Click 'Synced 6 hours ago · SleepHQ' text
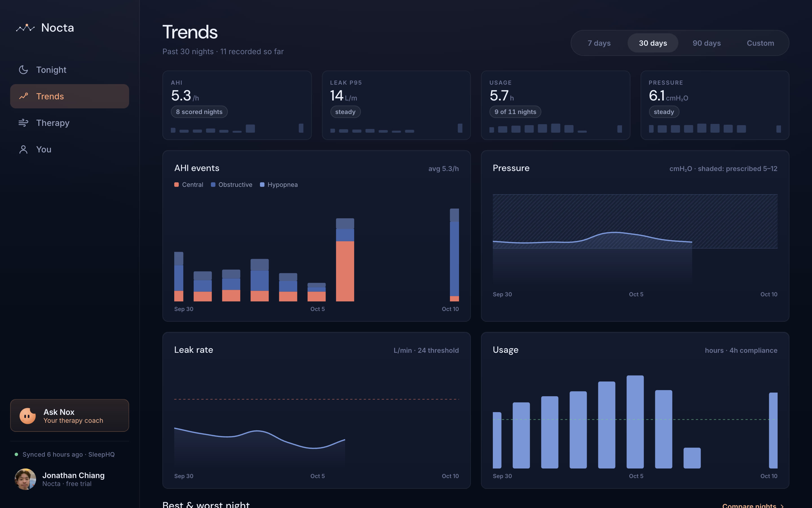 [x=69, y=454]
